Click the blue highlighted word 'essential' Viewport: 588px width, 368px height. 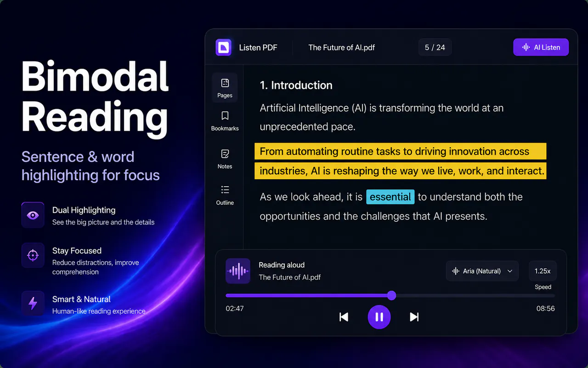[x=390, y=197]
